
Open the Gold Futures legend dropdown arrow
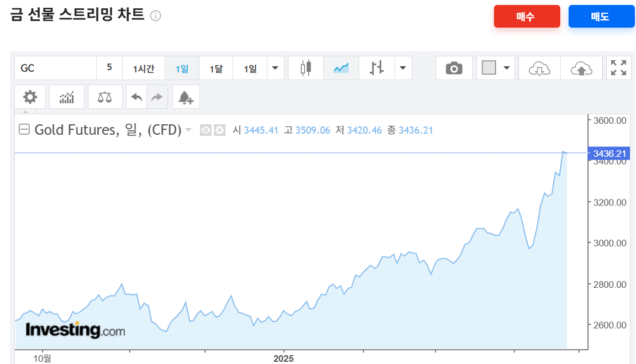(188, 130)
